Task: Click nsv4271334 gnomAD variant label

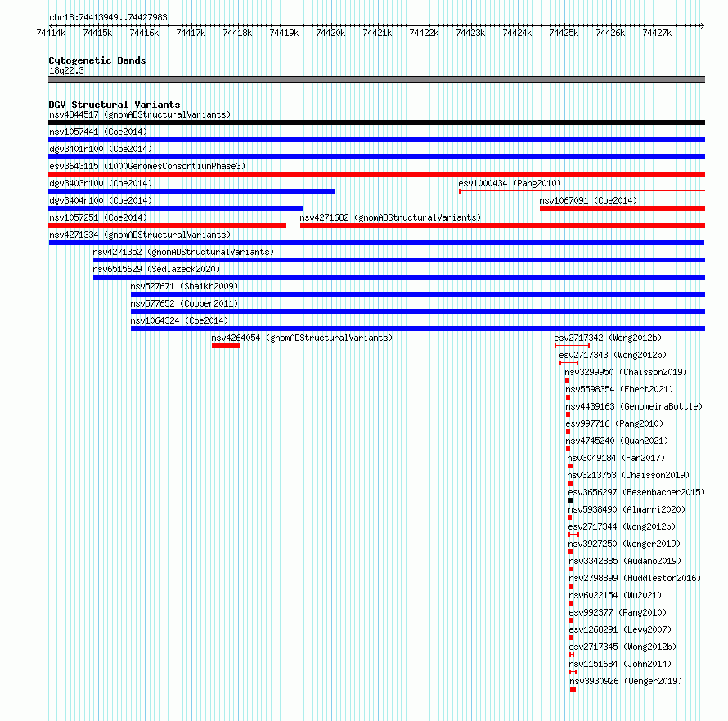Action: (x=140, y=235)
